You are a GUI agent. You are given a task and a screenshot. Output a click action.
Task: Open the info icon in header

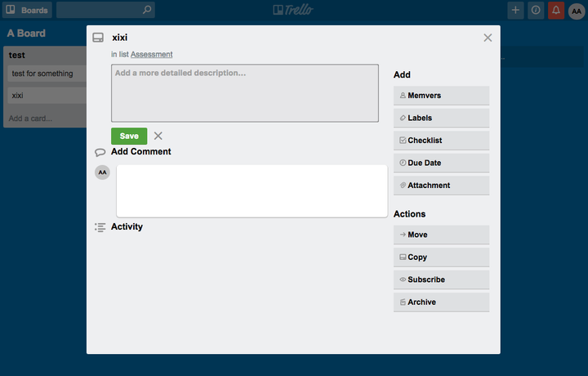536,11
